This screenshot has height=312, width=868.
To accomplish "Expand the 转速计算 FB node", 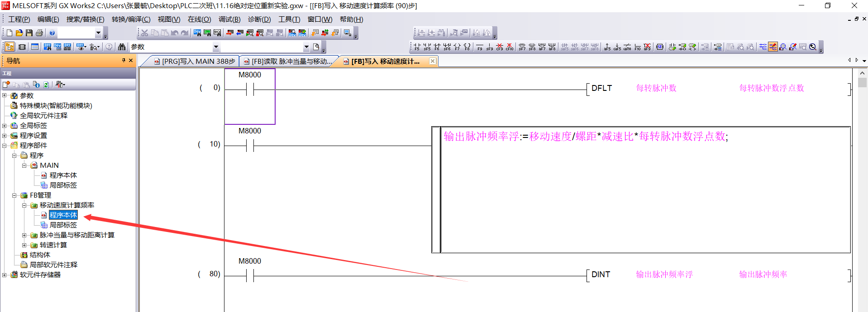I will pos(24,245).
